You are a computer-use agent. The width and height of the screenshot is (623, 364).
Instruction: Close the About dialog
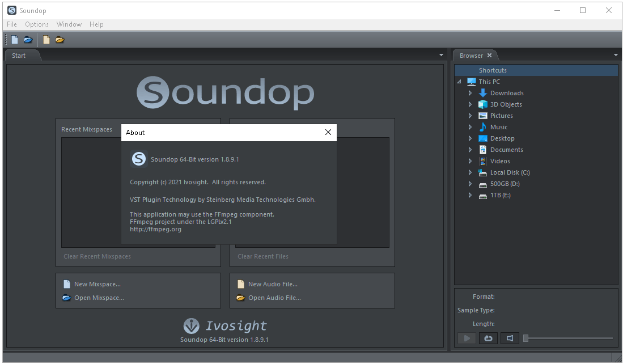coord(328,132)
